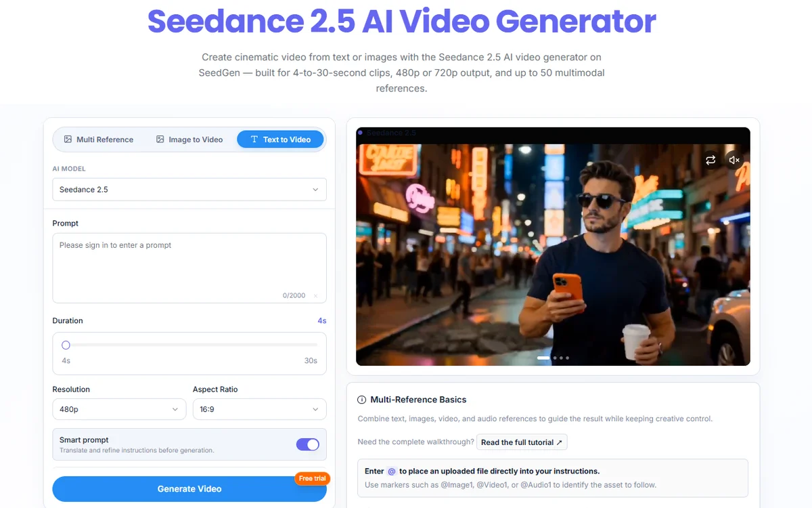Click the "Multi-Reference Basics" heading
This screenshot has height=508, width=812.
point(418,400)
